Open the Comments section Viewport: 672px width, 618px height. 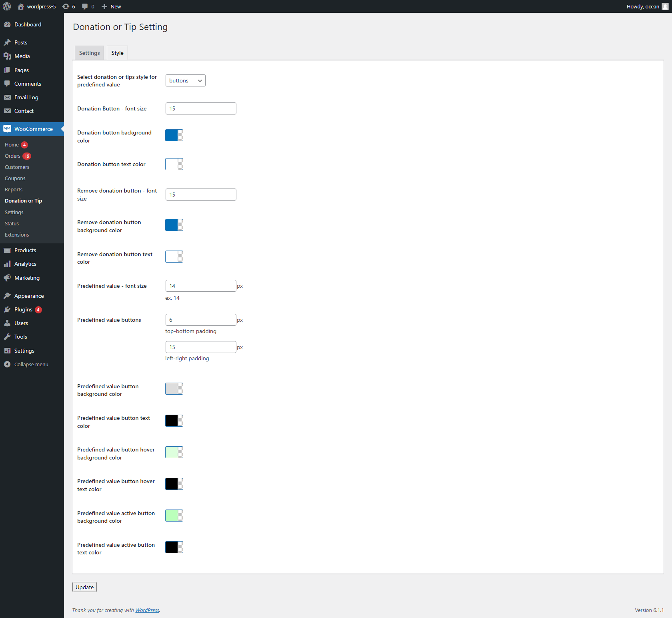pyautogui.click(x=28, y=84)
